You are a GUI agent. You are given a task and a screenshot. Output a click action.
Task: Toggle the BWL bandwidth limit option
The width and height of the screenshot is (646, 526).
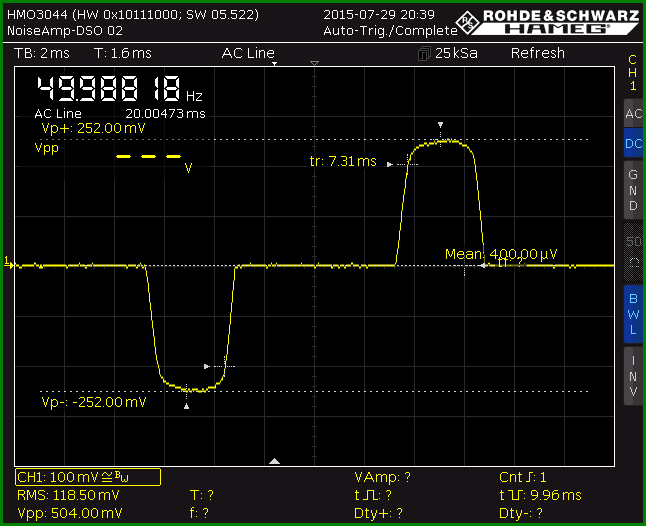tap(633, 314)
